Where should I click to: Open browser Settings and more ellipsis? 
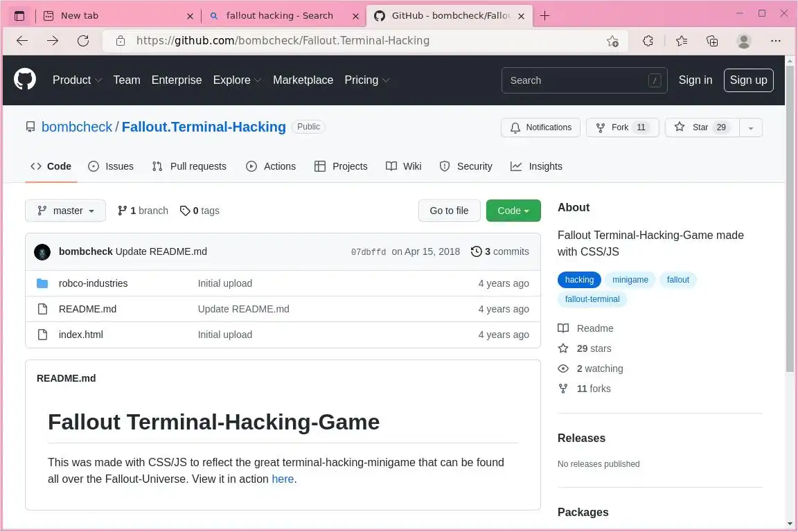tap(776, 41)
